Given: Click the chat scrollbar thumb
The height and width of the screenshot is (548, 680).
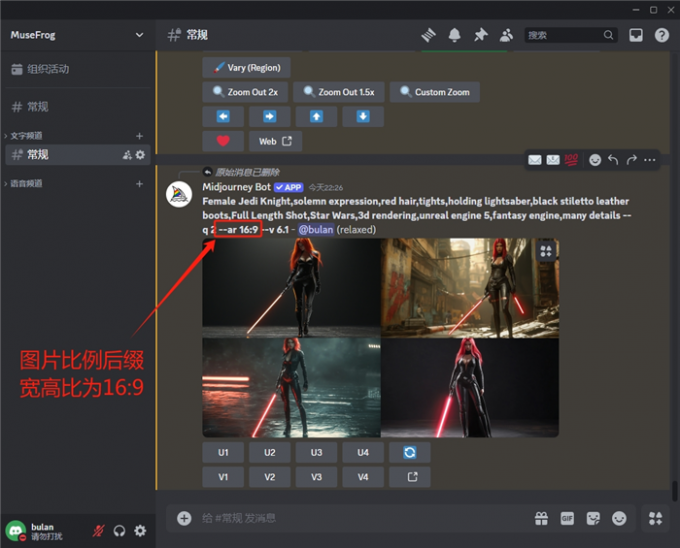Looking at the screenshot, I should (675, 491).
